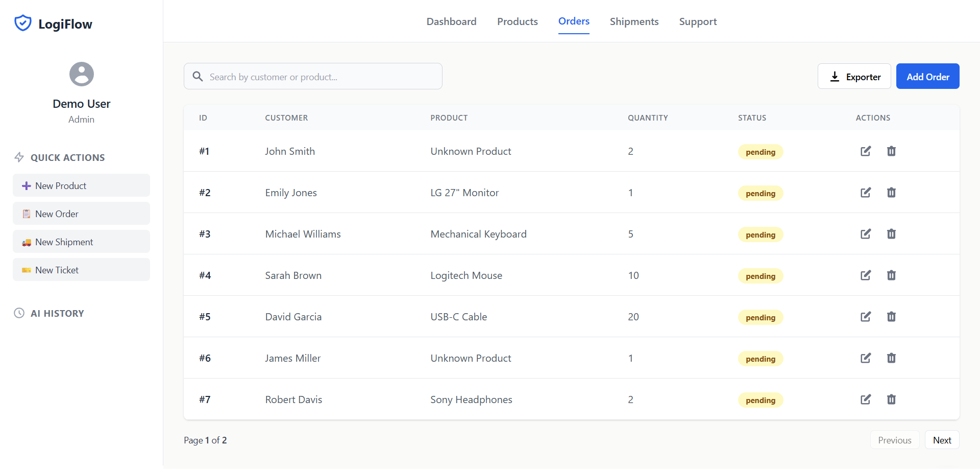The image size is (980, 470).
Task: Click the Add Order button
Action: coord(927,77)
